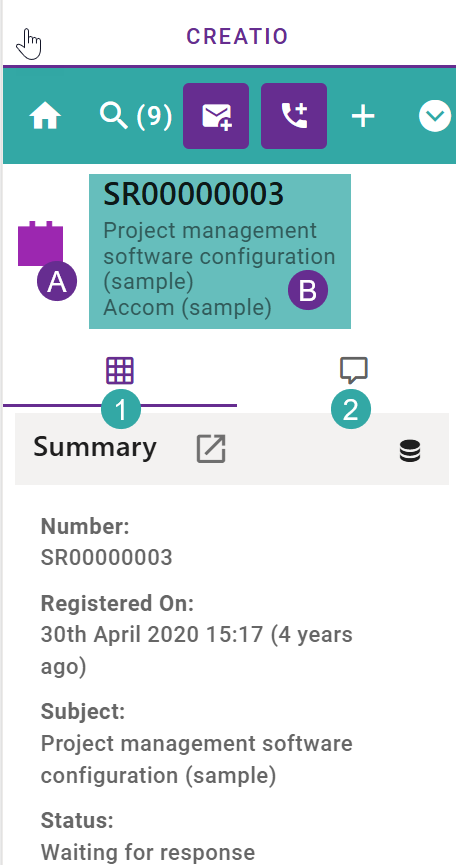The height and width of the screenshot is (865, 456).
Task: Click the Waiting for response status
Action: point(148,852)
